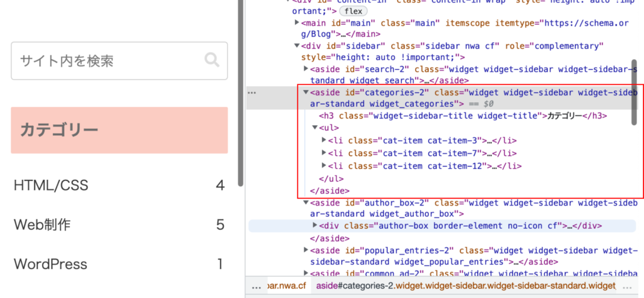Expand the main#main element node
Screen dimensions: 644x298
(297, 23)
